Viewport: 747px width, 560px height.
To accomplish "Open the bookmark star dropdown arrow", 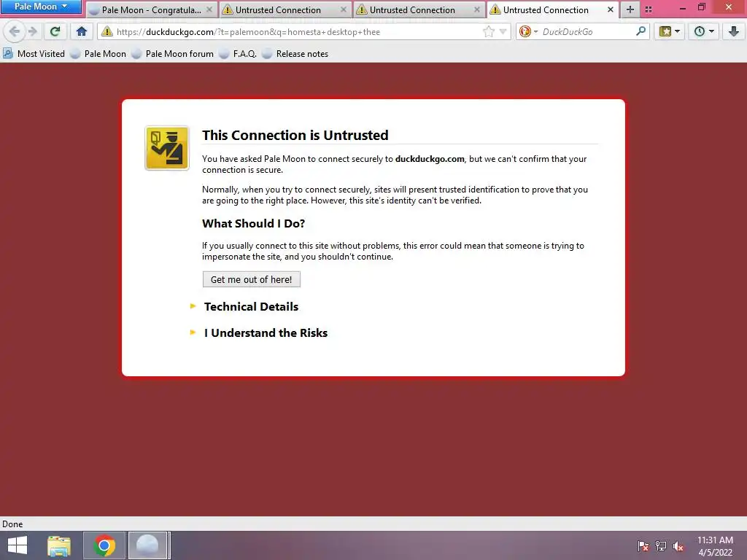I will (x=678, y=32).
